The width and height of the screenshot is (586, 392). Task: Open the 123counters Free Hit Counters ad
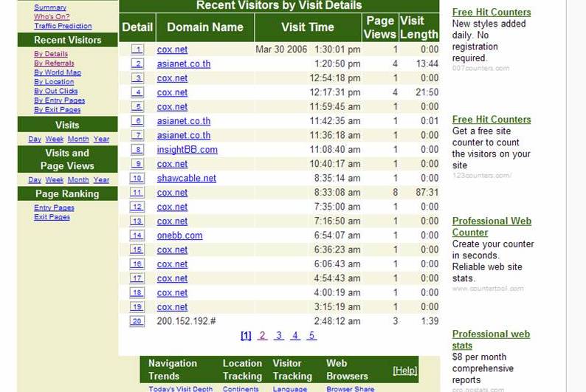[x=492, y=120]
